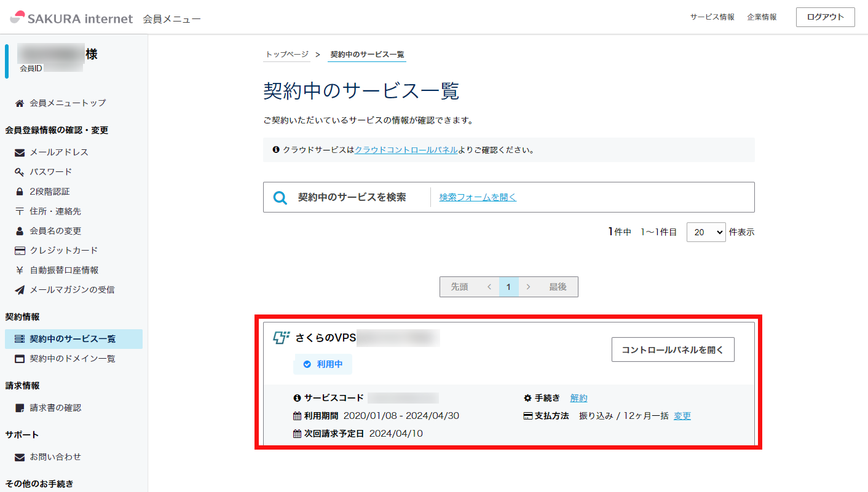Click the key icon beside パスワード
Image resolution: width=868 pixels, height=492 pixels.
20,172
